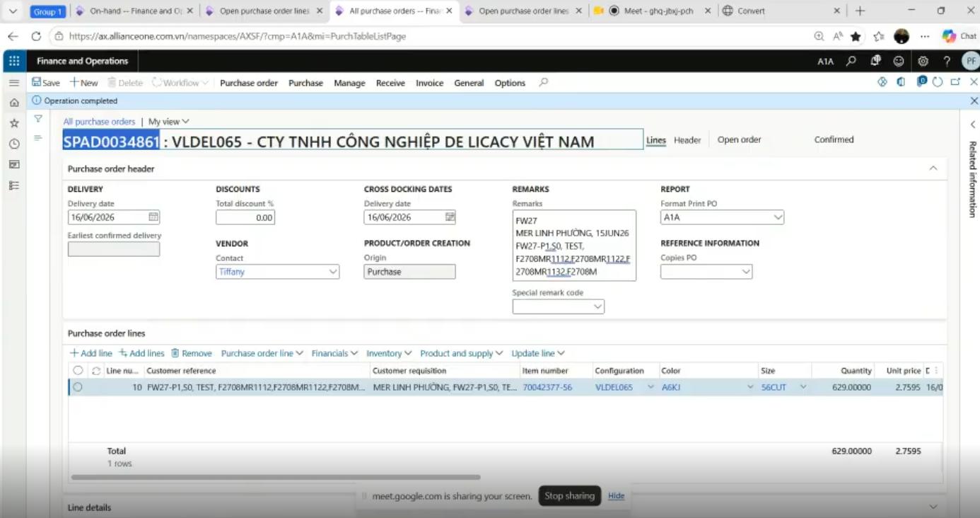Close the purchase order form
Viewport: 980px width, 518px height.
click(973, 82)
